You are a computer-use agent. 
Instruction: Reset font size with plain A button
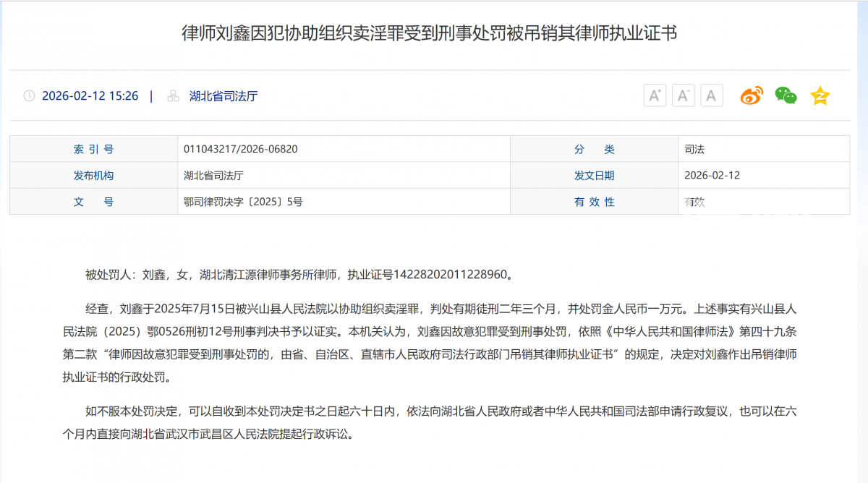[x=711, y=95]
